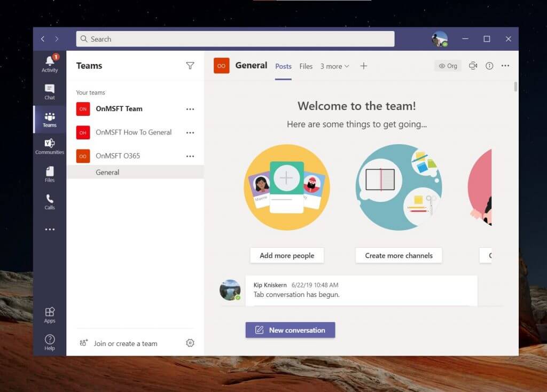Open more options for OnMSFT How To General

pyautogui.click(x=190, y=132)
